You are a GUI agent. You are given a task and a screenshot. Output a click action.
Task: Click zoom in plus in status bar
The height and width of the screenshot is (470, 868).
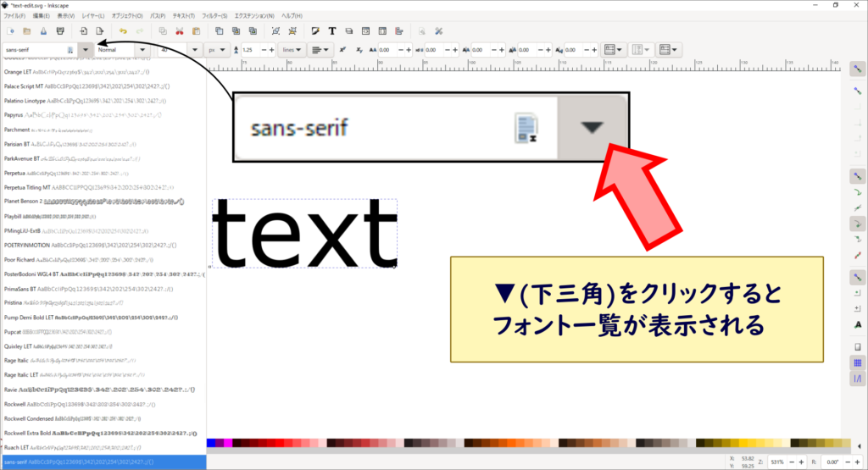801,462
